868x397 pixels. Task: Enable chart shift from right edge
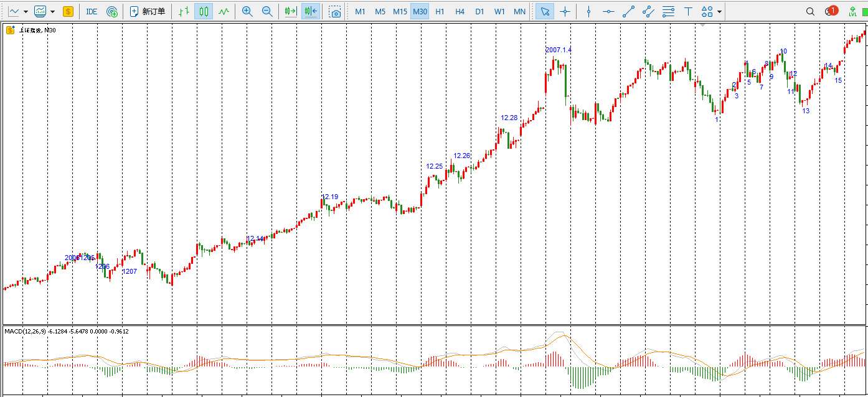(311, 11)
